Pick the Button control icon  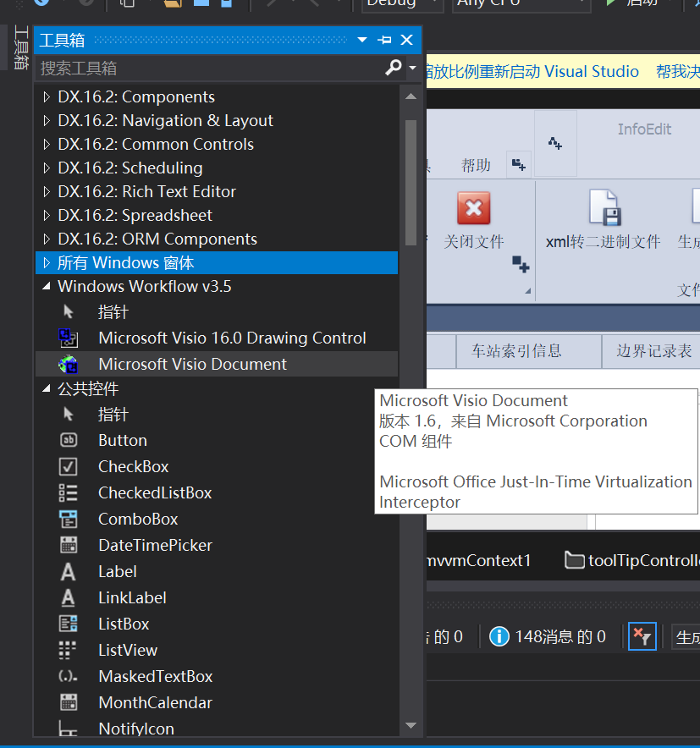tap(69, 440)
